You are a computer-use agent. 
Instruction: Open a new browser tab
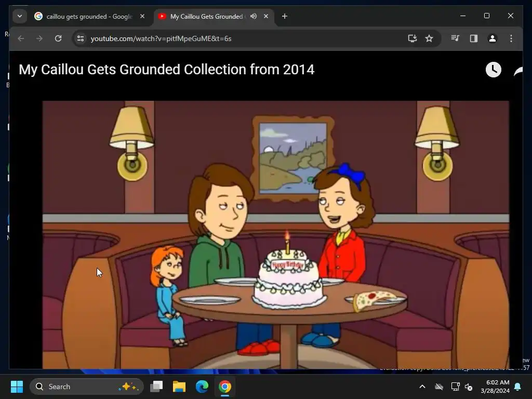[285, 16]
